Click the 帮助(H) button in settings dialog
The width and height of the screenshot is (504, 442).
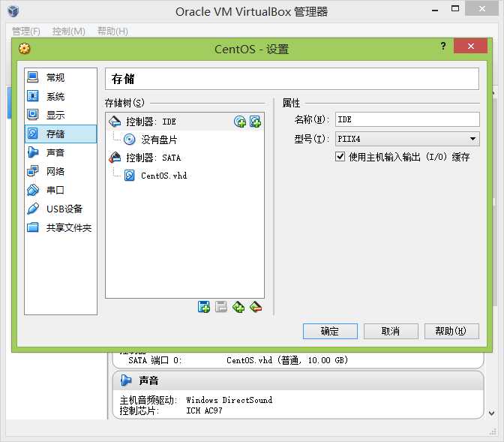pos(451,331)
